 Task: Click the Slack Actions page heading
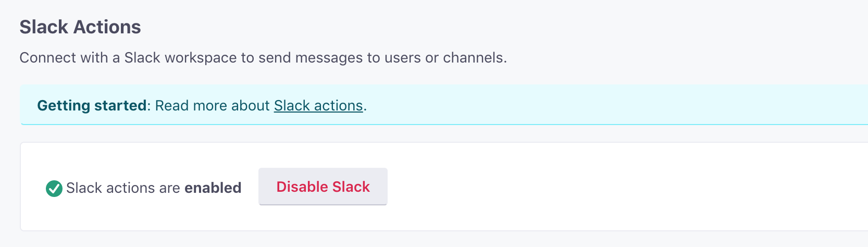[x=80, y=27]
